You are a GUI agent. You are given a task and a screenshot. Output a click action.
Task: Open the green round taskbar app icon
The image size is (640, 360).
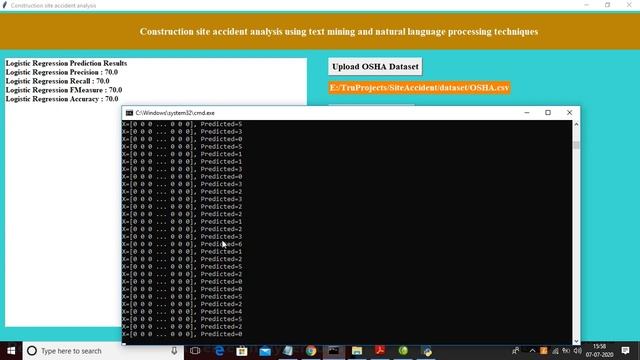point(403,351)
